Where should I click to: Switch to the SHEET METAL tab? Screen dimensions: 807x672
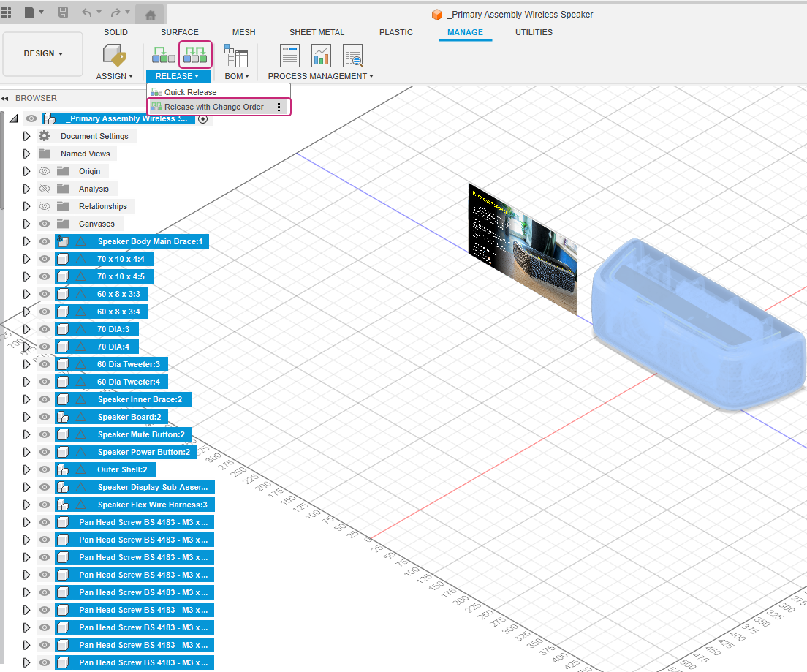317,32
